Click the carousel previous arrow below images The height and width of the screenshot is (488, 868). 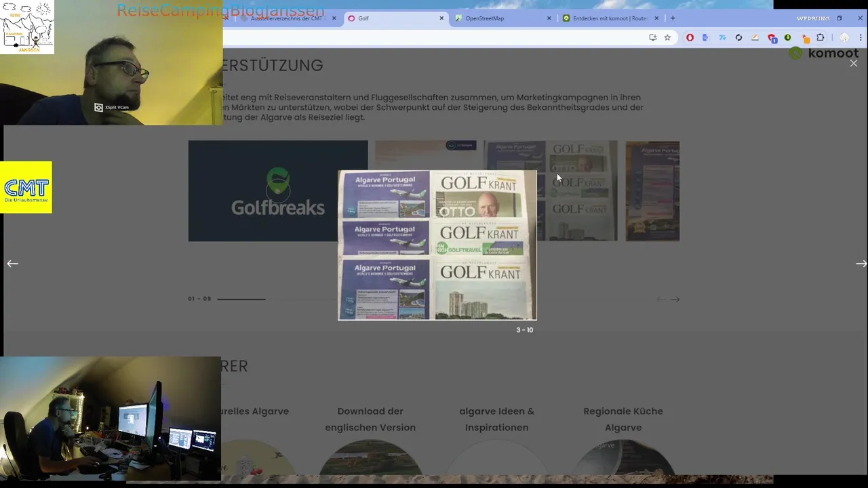[x=661, y=299]
